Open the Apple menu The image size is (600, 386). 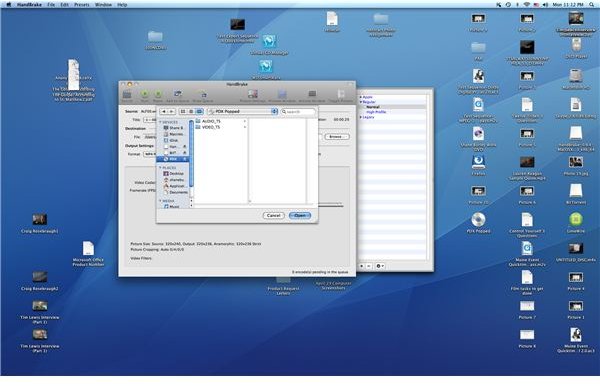point(8,5)
